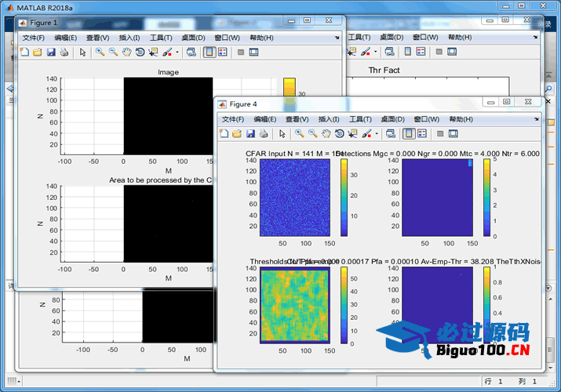Screen dimensions: 561x392
Task: Click MATLAB search magnifier icon at right edge
Action: (x=548, y=88)
